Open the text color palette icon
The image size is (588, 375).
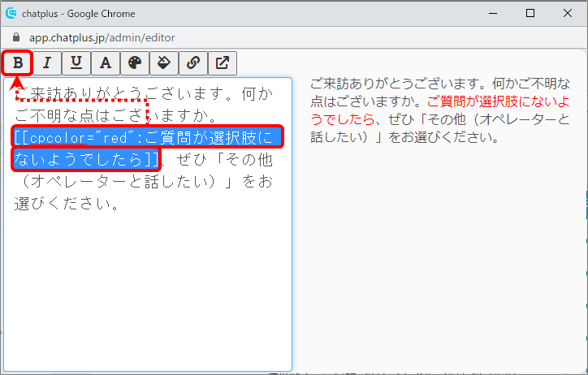(x=135, y=63)
